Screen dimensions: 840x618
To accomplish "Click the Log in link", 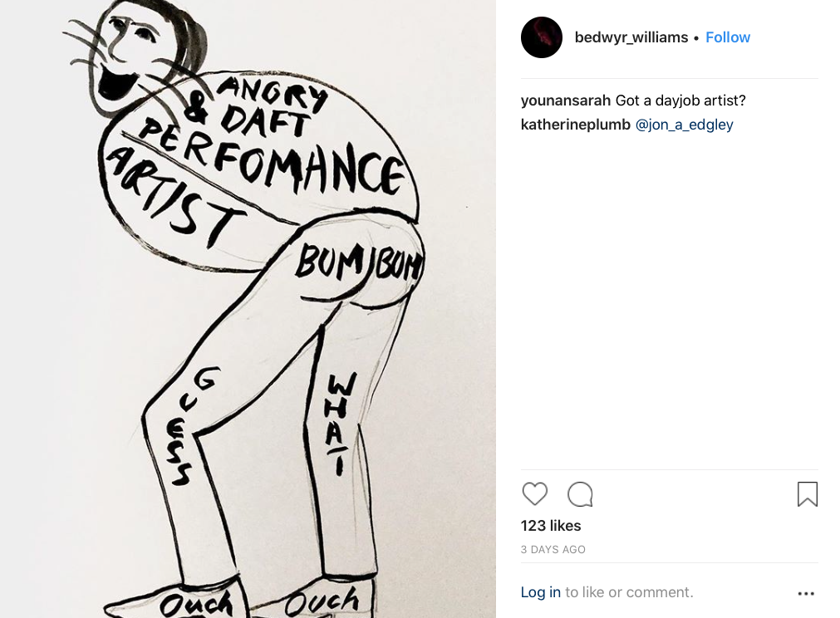I will click(541, 592).
